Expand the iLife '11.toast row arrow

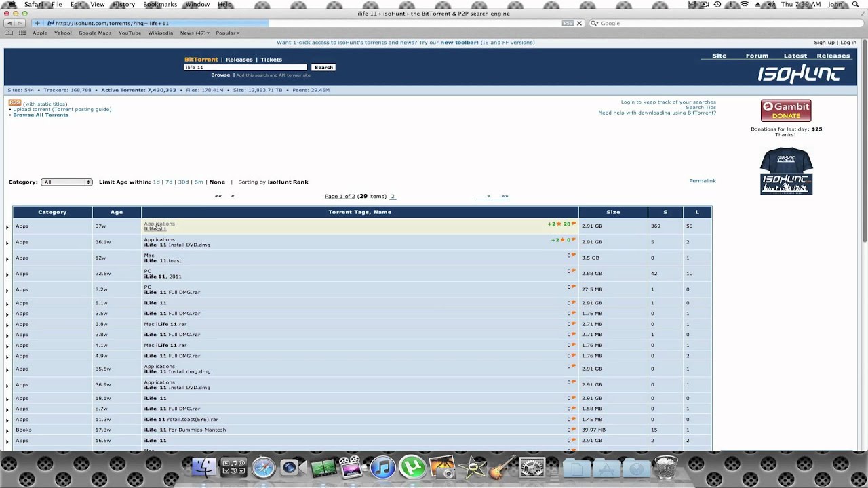coord(7,258)
